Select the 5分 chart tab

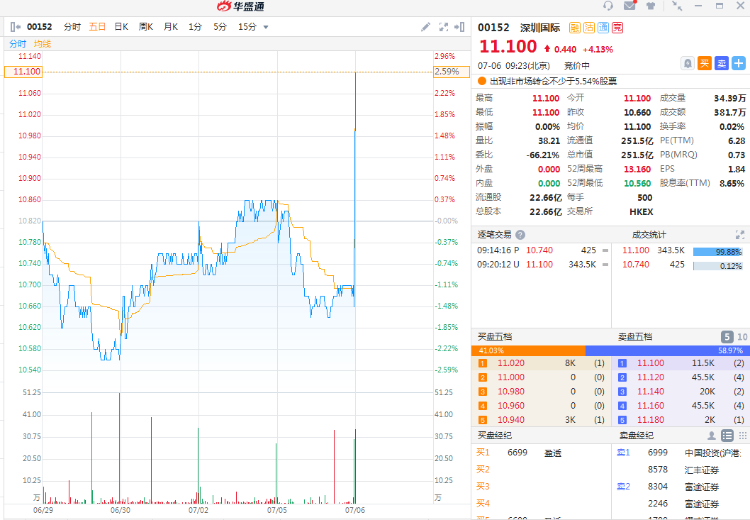click(x=220, y=27)
